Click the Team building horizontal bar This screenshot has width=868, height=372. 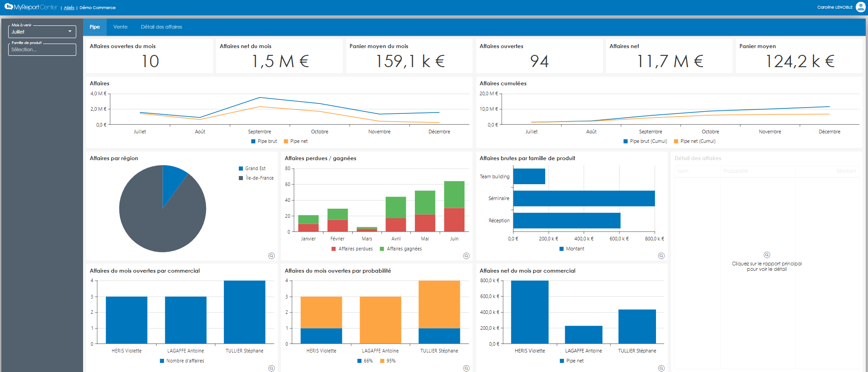click(x=529, y=176)
